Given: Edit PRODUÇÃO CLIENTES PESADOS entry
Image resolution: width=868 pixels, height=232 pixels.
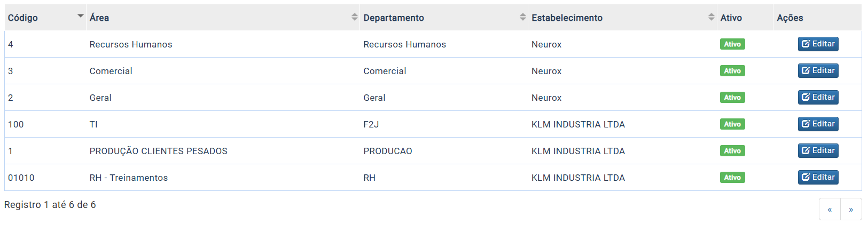Looking at the screenshot, I should click(x=818, y=150).
